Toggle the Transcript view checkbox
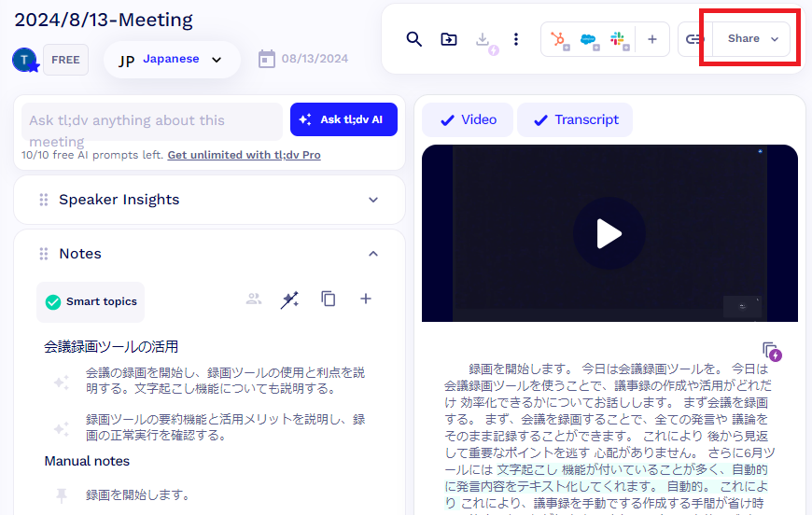The height and width of the screenshot is (515, 812). point(575,119)
